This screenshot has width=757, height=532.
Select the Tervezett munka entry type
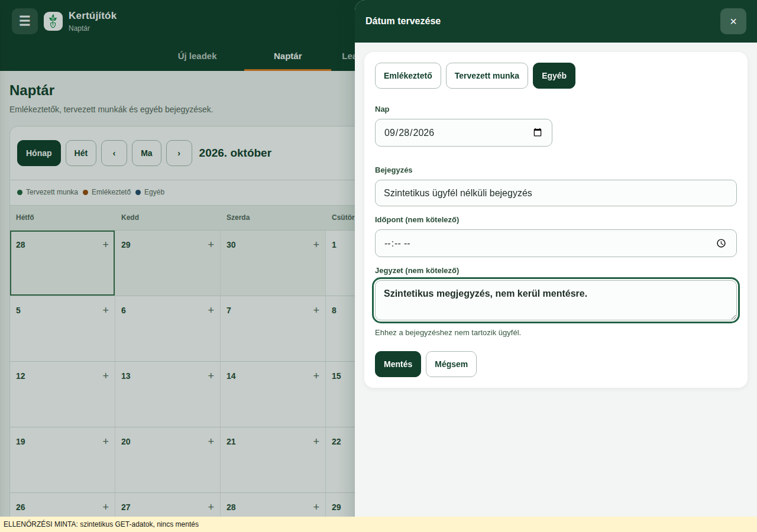pyautogui.click(x=487, y=76)
